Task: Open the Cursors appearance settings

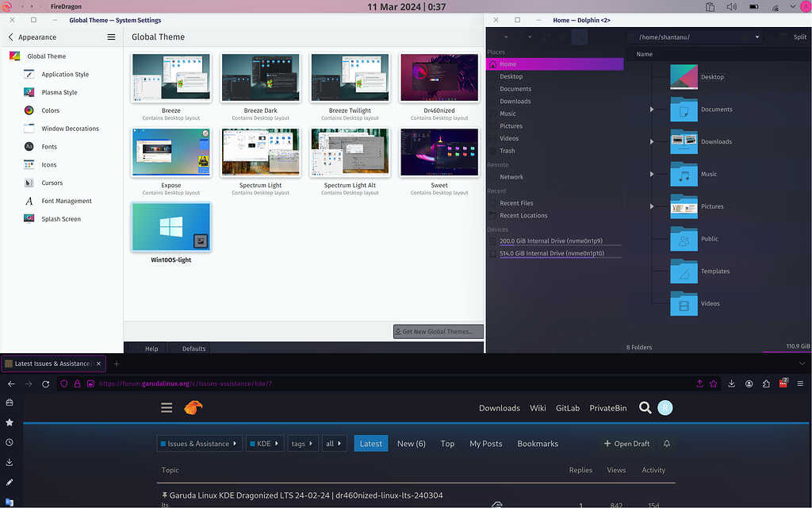Action: (52, 183)
